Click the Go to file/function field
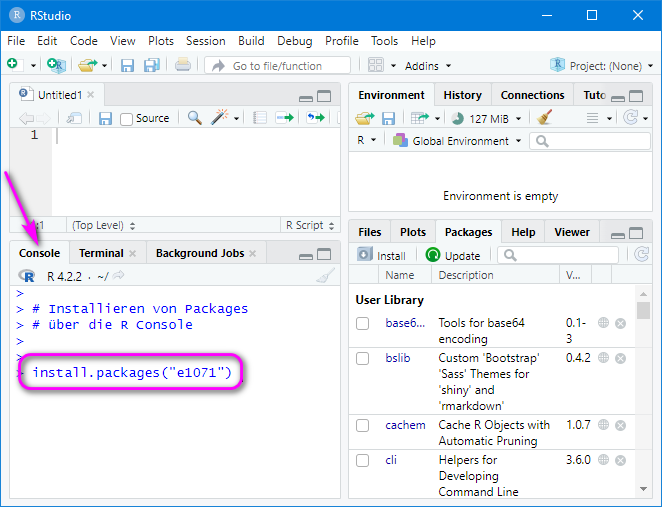 (277, 66)
